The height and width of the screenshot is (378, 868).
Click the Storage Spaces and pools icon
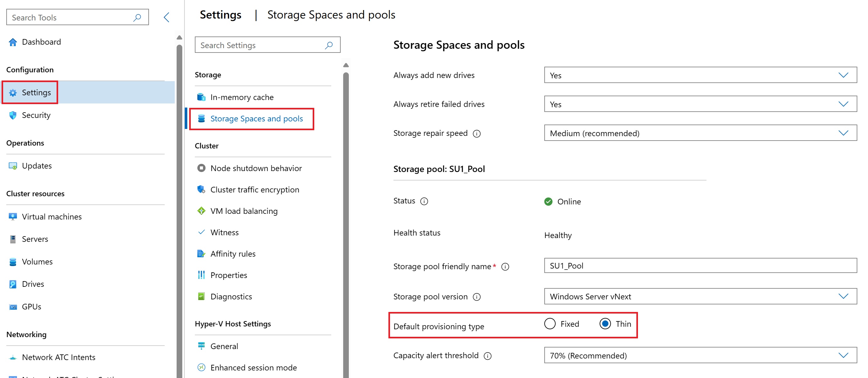pyautogui.click(x=201, y=118)
